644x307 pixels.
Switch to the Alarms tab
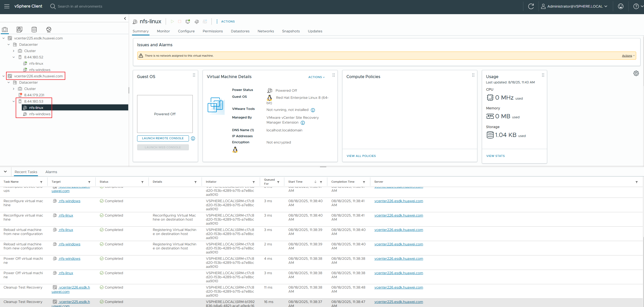click(x=51, y=172)
